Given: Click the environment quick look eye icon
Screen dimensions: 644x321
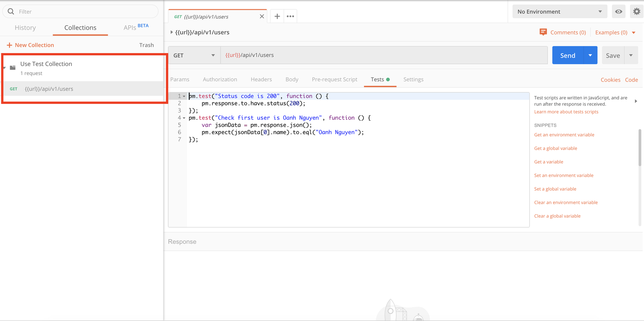Looking at the screenshot, I should click(x=619, y=12).
